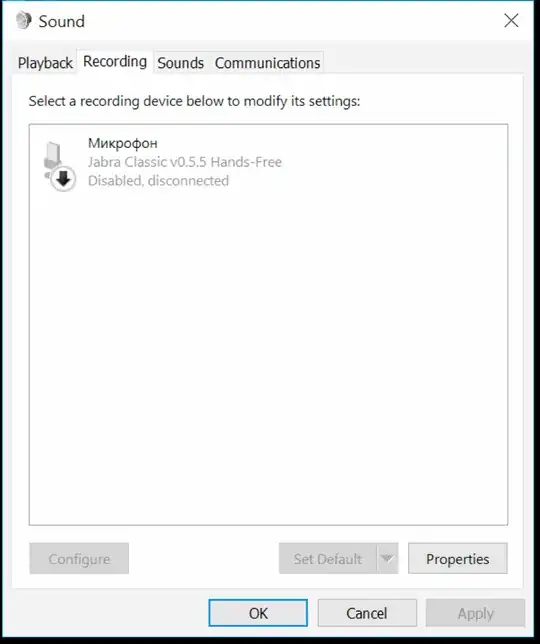The width and height of the screenshot is (540, 644).
Task: Click empty space in the recording device list
Action: point(268,357)
